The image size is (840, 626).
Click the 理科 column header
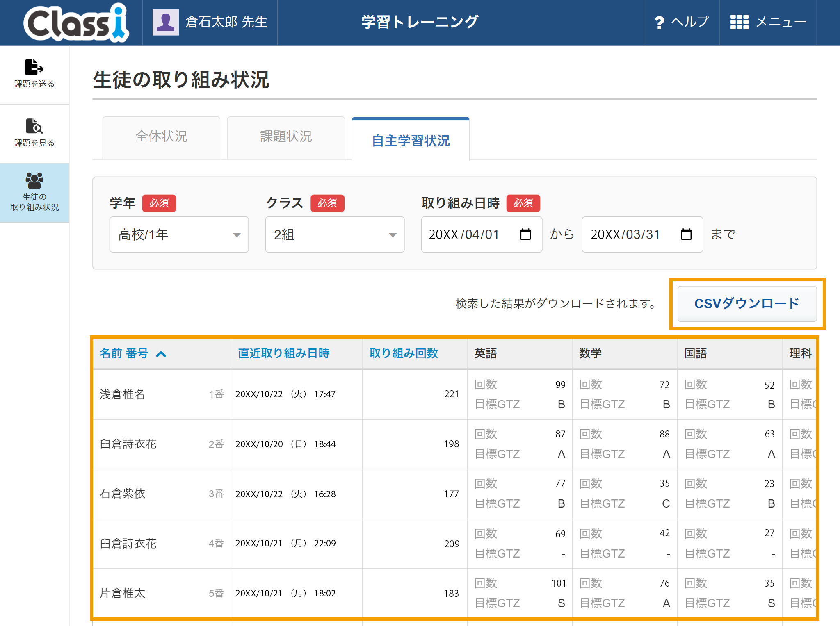(x=801, y=353)
